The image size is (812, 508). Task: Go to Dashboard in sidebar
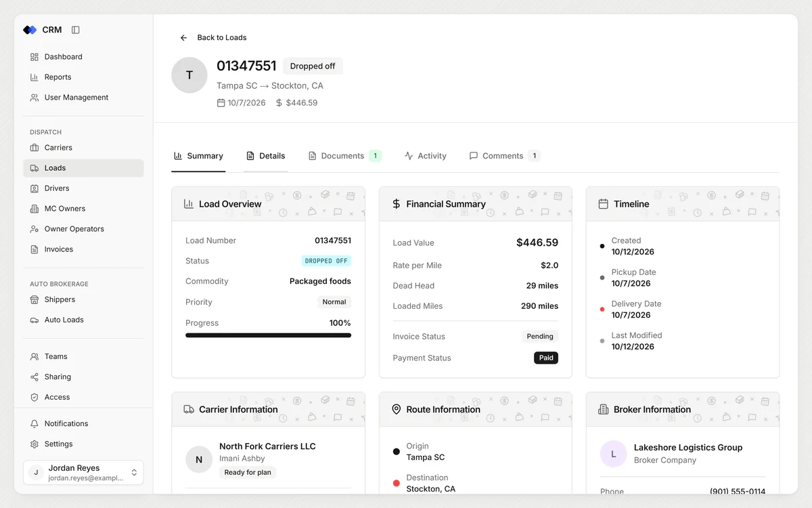[x=83, y=57]
